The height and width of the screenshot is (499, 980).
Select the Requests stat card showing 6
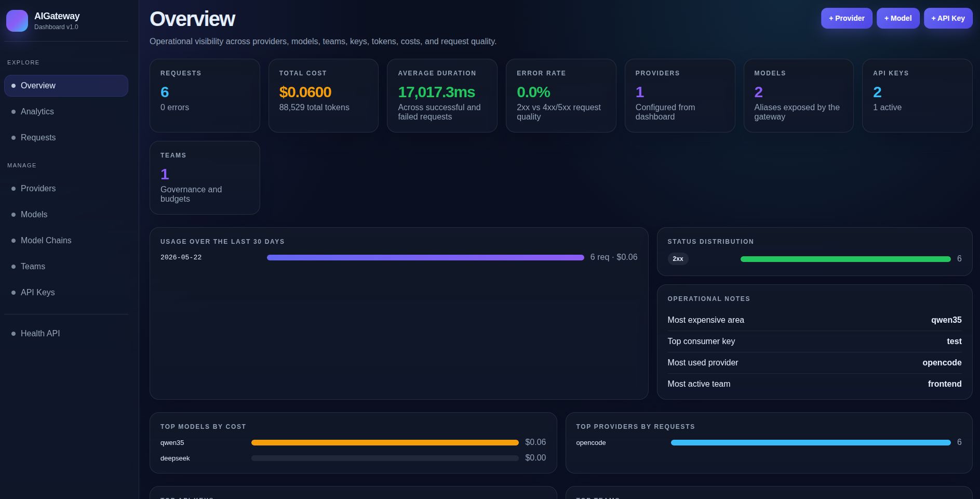tap(205, 96)
